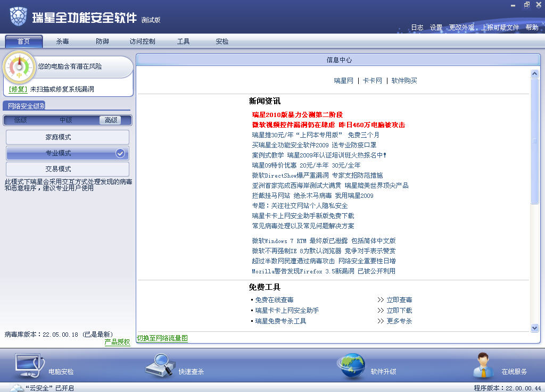
Task: Open 在线服务 support agent icon
Action: point(483,365)
